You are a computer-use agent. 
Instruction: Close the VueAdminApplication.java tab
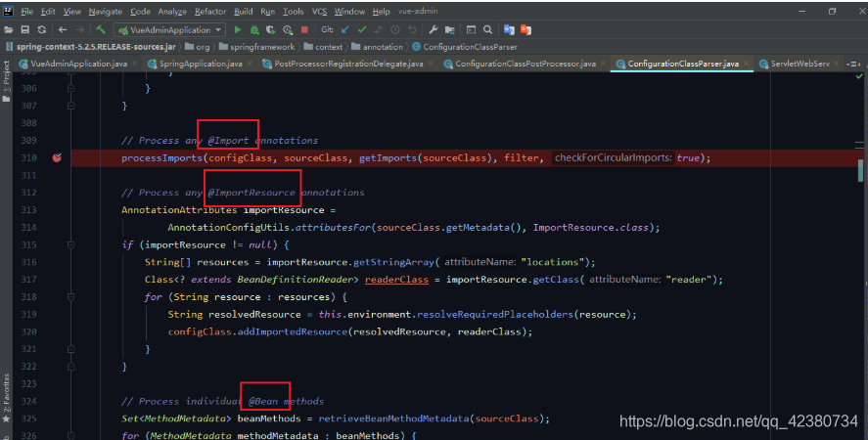tap(134, 64)
